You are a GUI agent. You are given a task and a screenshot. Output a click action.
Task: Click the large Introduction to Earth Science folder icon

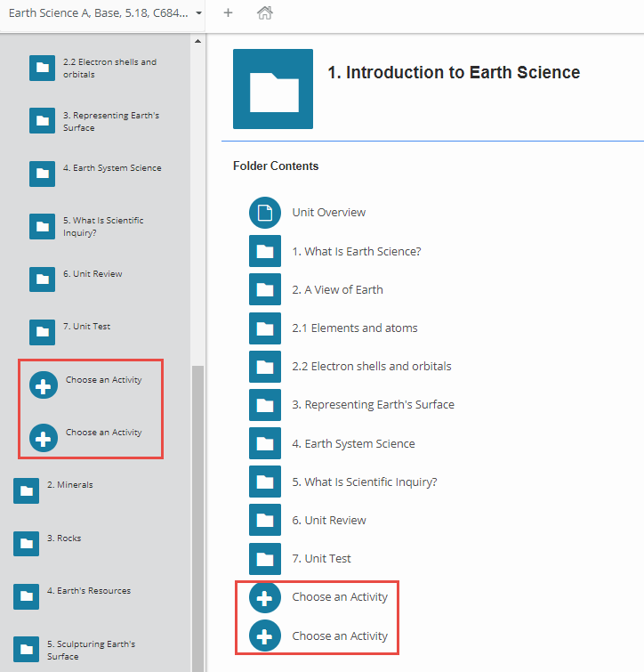tap(273, 89)
